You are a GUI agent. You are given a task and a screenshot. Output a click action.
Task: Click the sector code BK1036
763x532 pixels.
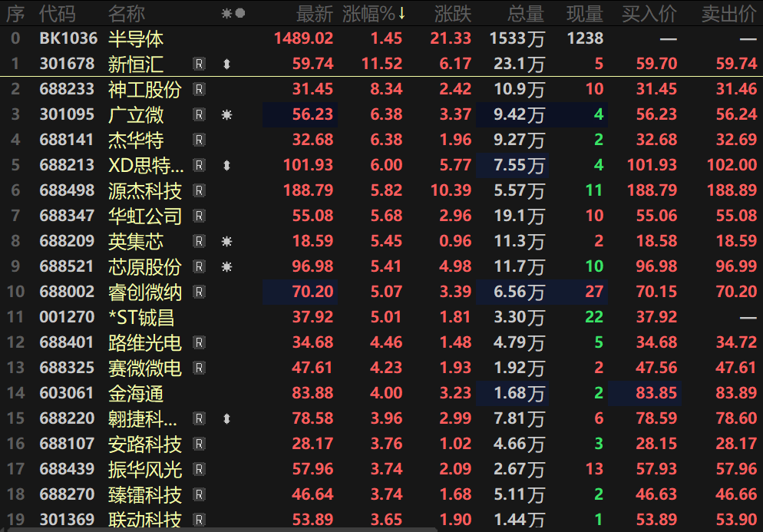click(68, 38)
